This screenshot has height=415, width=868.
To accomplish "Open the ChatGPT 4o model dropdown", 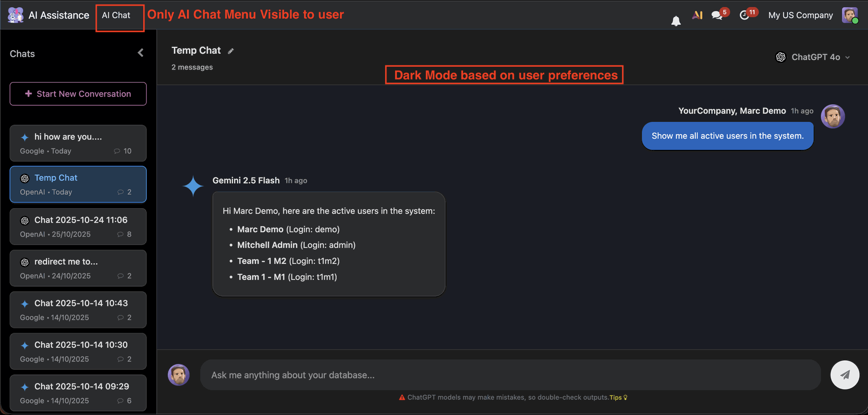I will click(x=813, y=57).
